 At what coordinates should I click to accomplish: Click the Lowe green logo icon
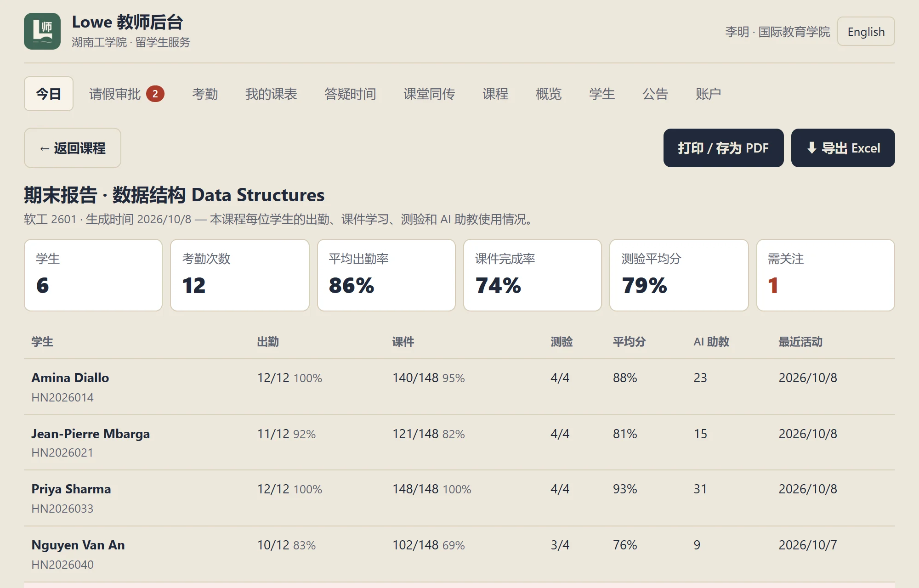pyautogui.click(x=42, y=31)
